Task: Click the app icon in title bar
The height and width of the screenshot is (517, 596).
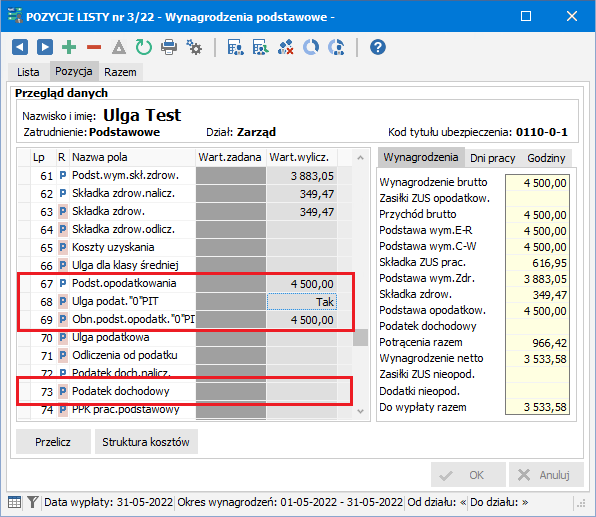Action: 15,16
